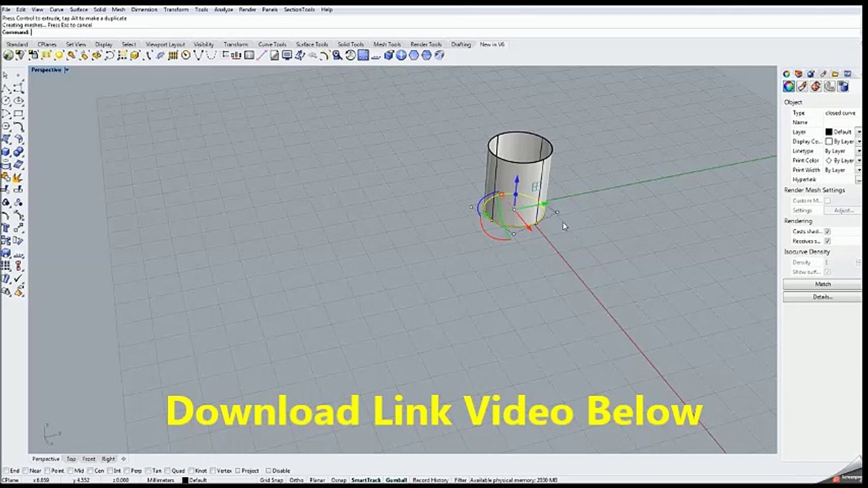Image resolution: width=868 pixels, height=488 pixels.
Task: Open the Display Color dropdown
Action: (x=859, y=142)
